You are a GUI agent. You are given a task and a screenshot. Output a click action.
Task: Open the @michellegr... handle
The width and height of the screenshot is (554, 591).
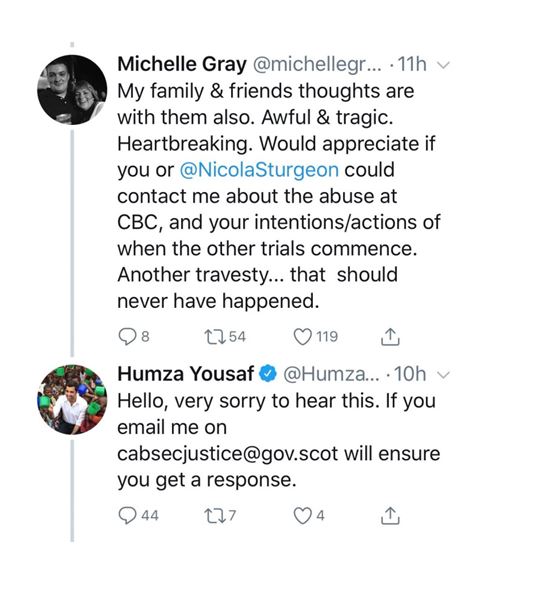317,64
